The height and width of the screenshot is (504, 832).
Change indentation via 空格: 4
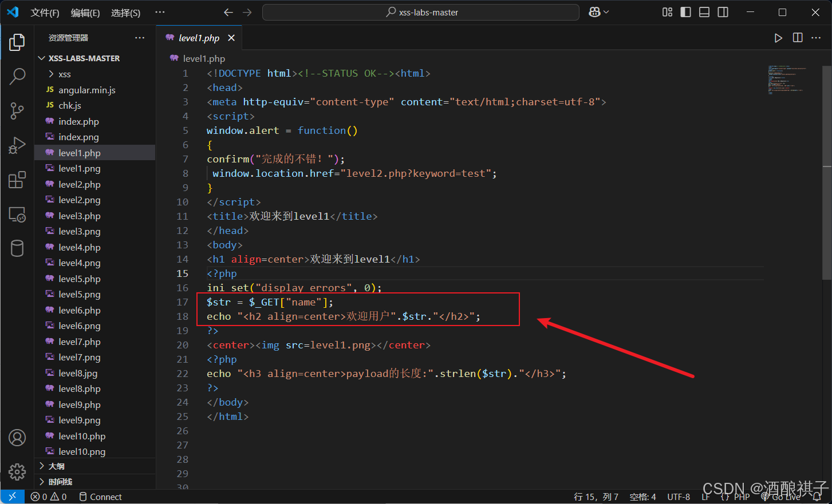642,497
